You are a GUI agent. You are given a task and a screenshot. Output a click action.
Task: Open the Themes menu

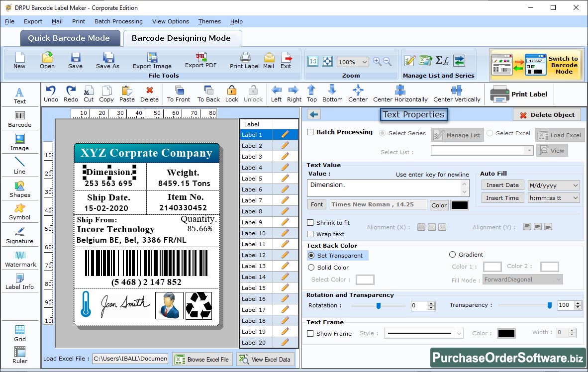point(209,21)
